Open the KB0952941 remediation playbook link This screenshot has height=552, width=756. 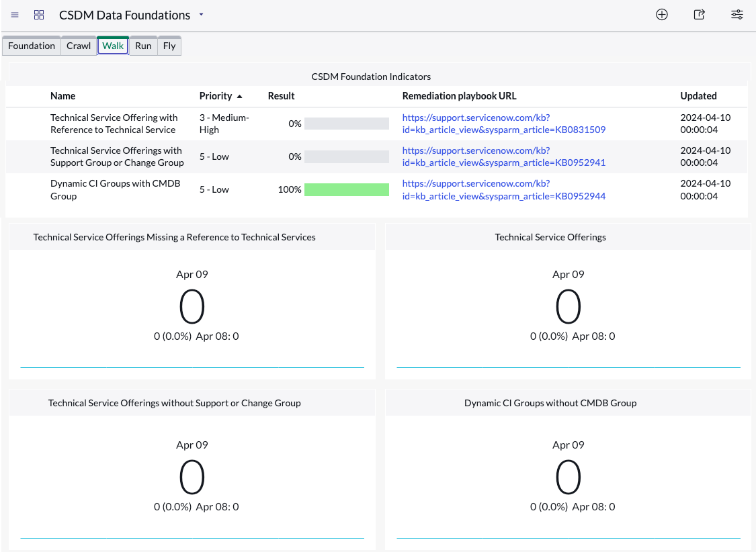point(504,156)
